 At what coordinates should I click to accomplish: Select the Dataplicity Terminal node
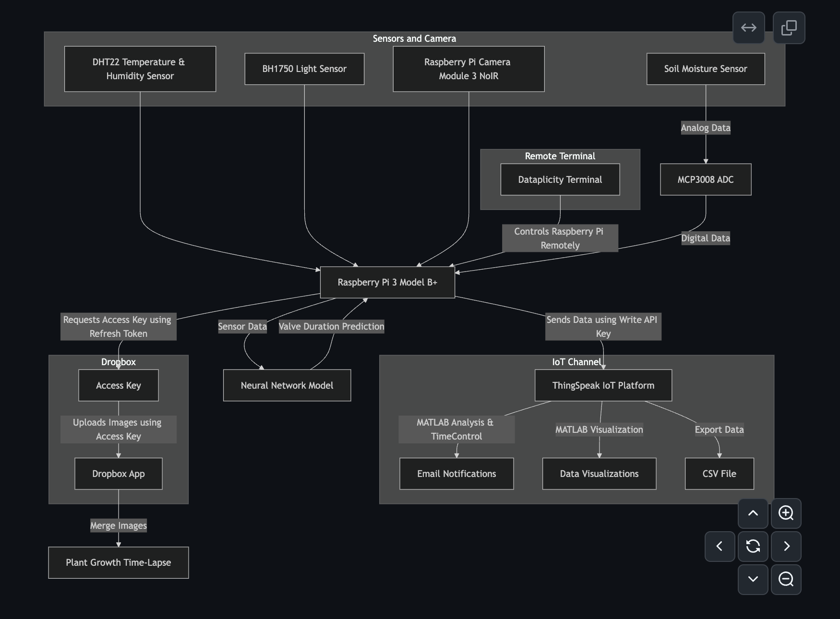tap(560, 179)
